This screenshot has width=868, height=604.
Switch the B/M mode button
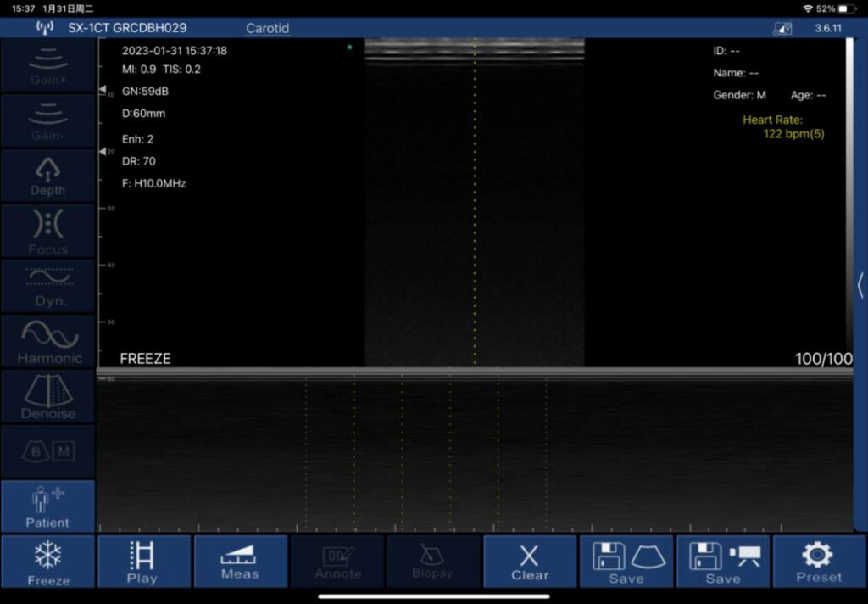[48, 451]
